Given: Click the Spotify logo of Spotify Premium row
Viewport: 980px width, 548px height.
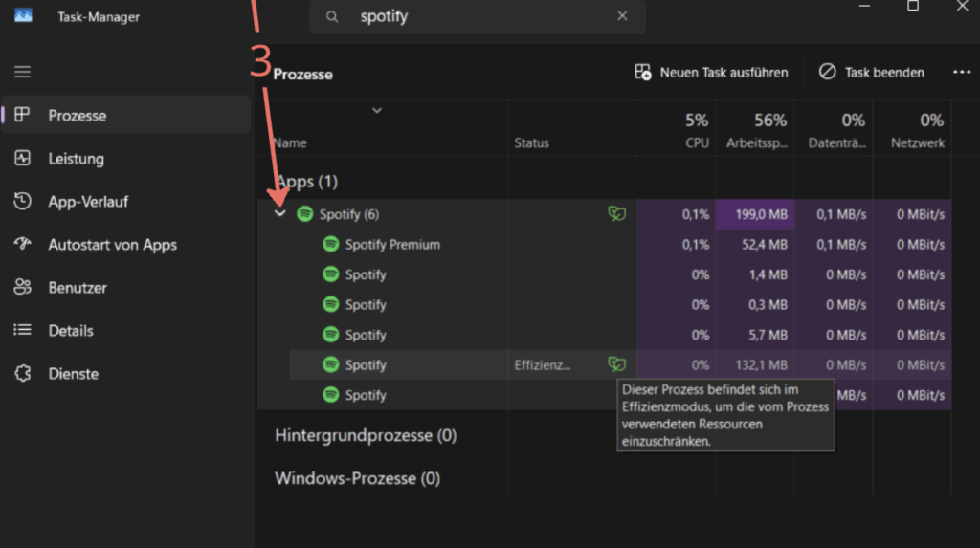Looking at the screenshot, I should 330,244.
